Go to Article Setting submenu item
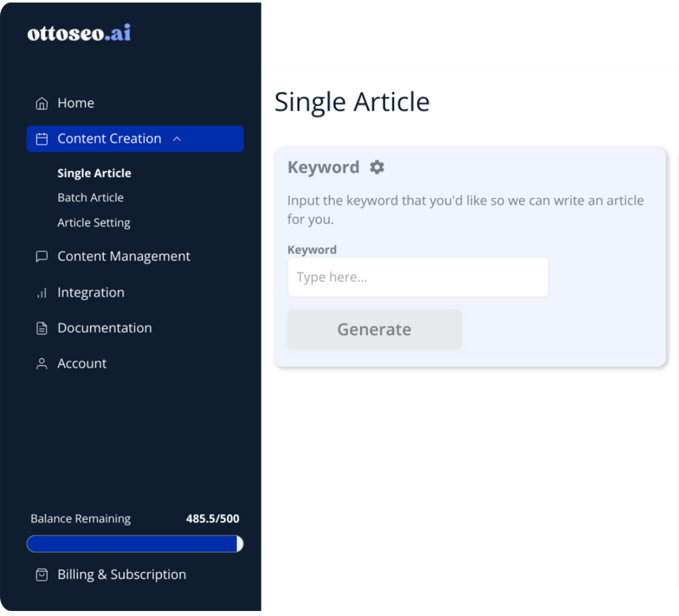This screenshot has width=679, height=616. coord(93,223)
